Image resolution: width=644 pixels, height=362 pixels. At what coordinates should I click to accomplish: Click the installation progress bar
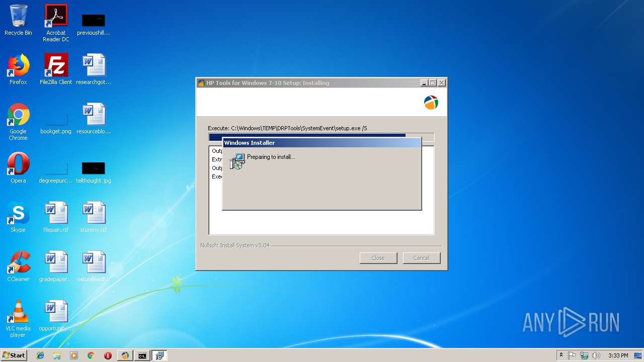point(321,137)
